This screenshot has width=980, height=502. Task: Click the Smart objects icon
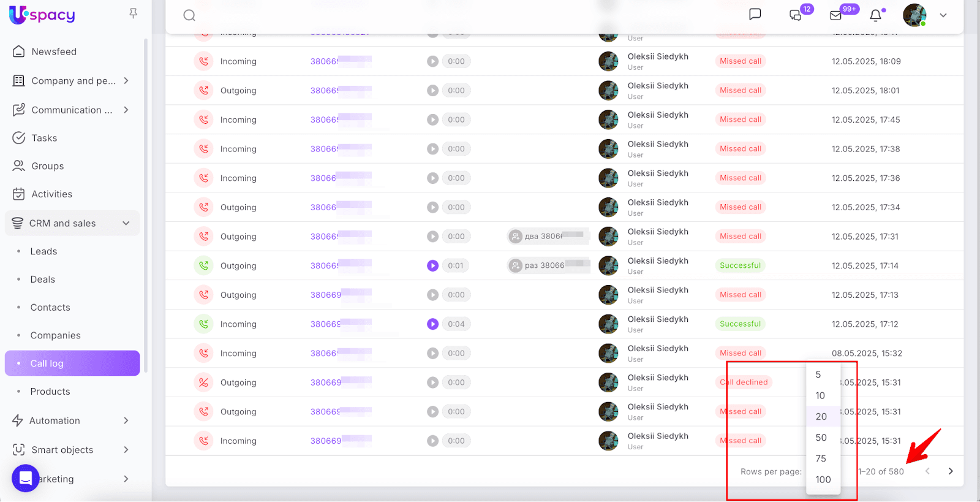19,450
